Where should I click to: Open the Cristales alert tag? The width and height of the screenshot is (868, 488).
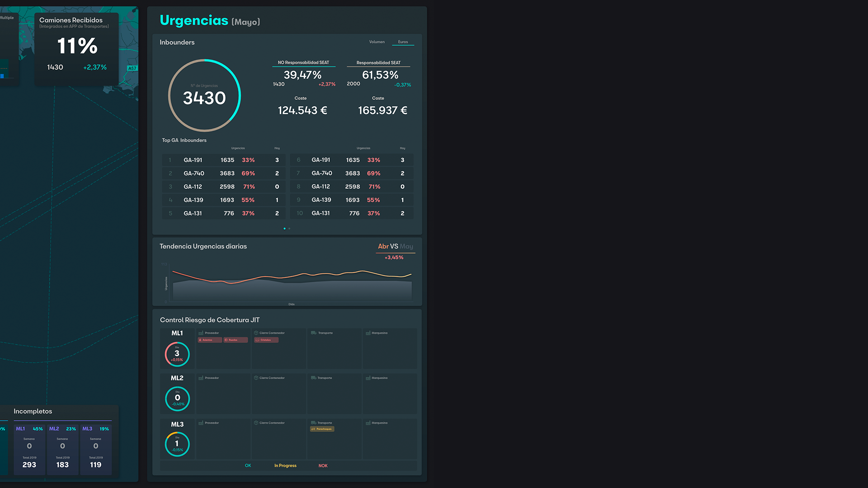tap(266, 340)
